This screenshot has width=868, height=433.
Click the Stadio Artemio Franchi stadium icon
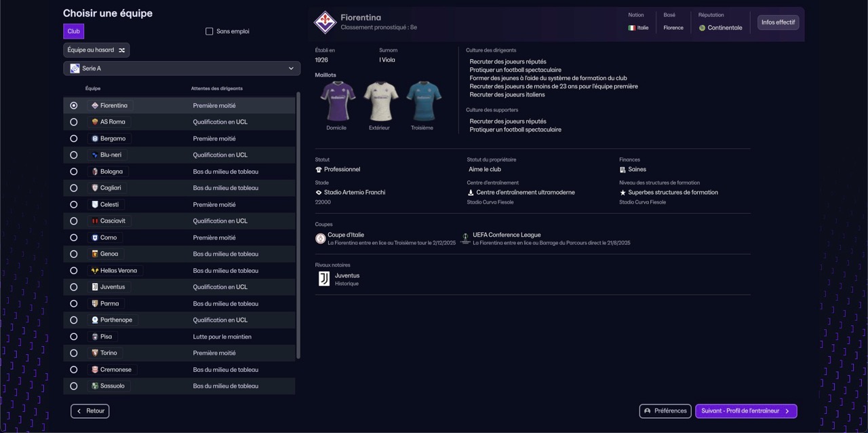pos(319,193)
